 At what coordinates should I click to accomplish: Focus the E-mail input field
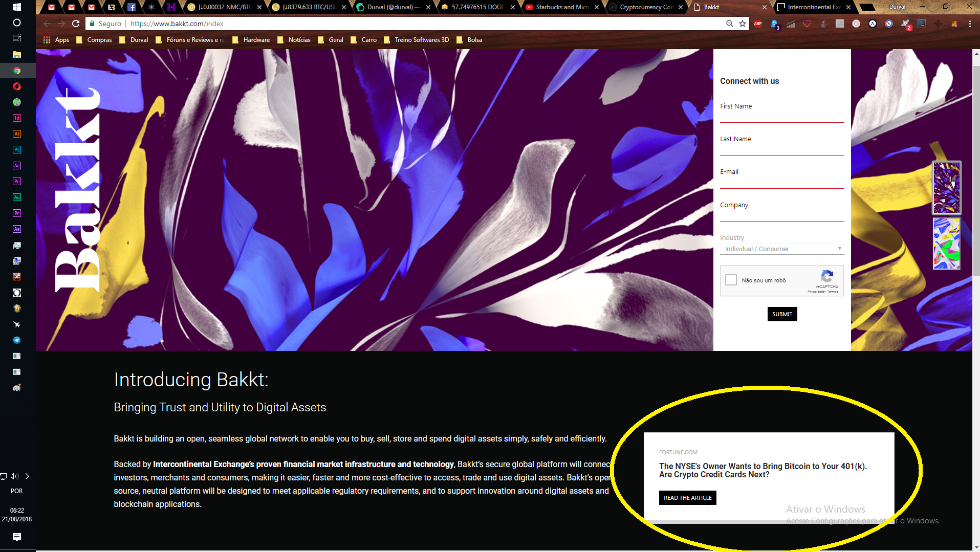782,182
